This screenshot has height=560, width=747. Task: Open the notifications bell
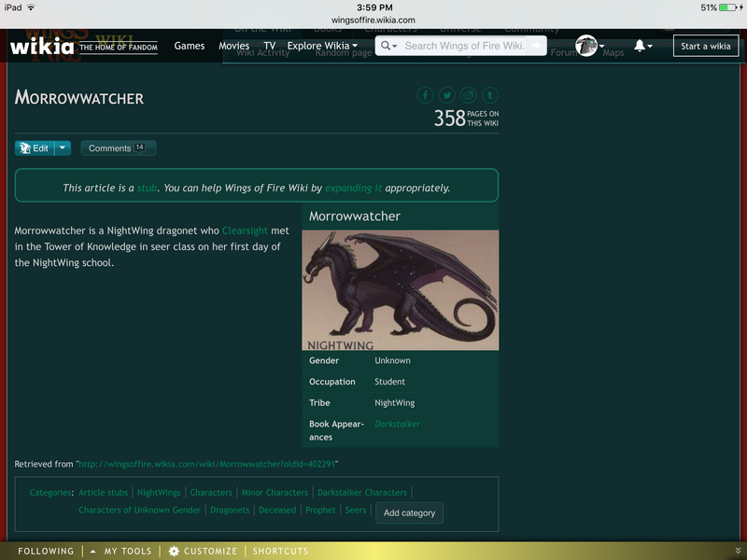(x=641, y=46)
